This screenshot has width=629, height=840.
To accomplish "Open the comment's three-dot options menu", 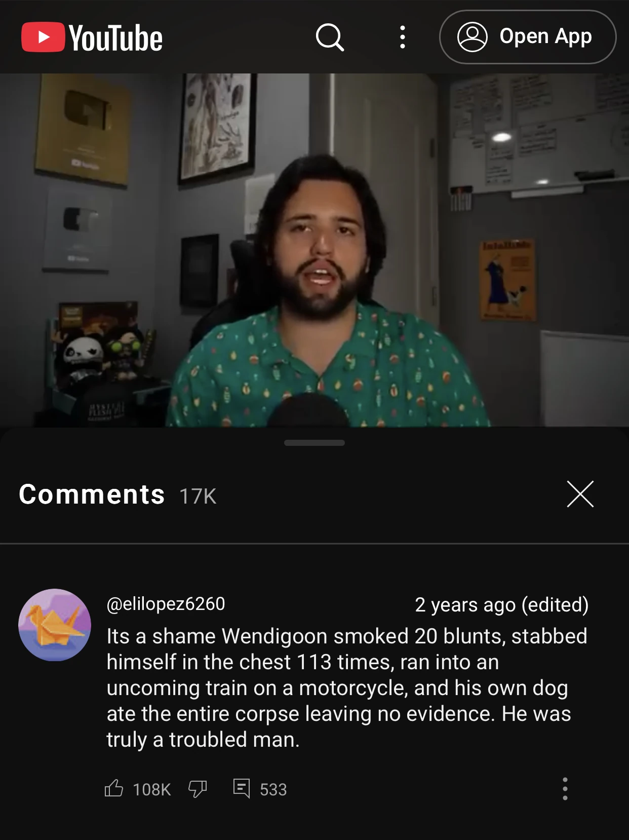I will 565,789.
